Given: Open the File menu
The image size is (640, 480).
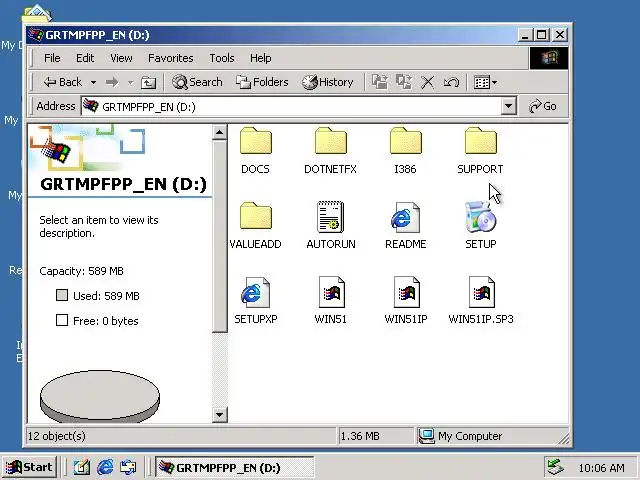Looking at the screenshot, I should coord(52,58).
